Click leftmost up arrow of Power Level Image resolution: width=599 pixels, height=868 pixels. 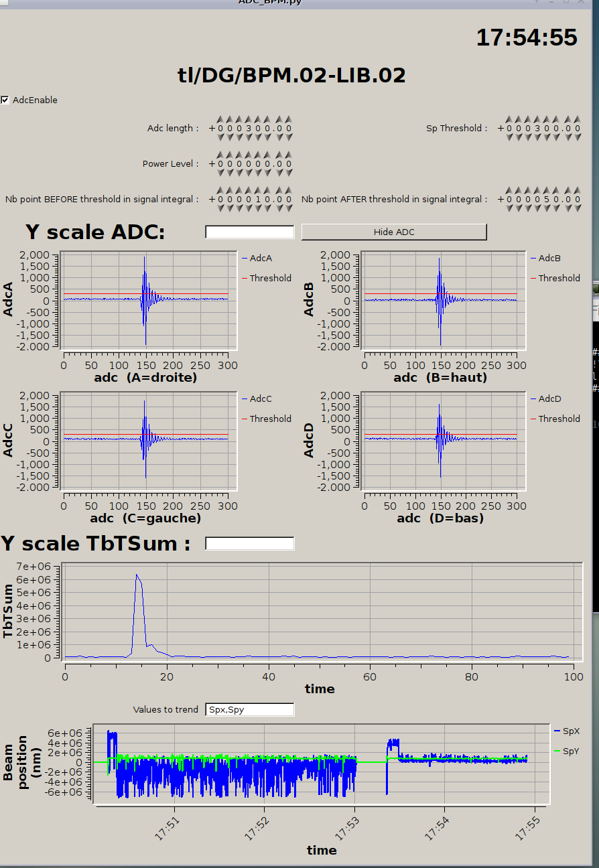pos(220,154)
